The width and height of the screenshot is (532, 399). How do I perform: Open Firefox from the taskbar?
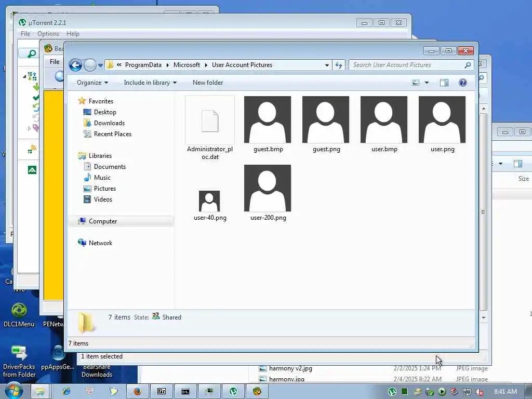tap(137, 392)
